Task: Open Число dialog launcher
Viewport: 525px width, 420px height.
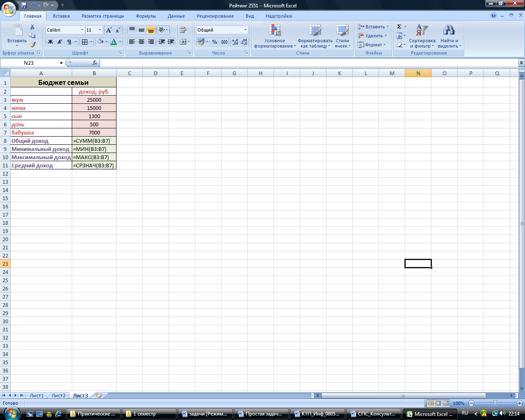Action: (247, 53)
